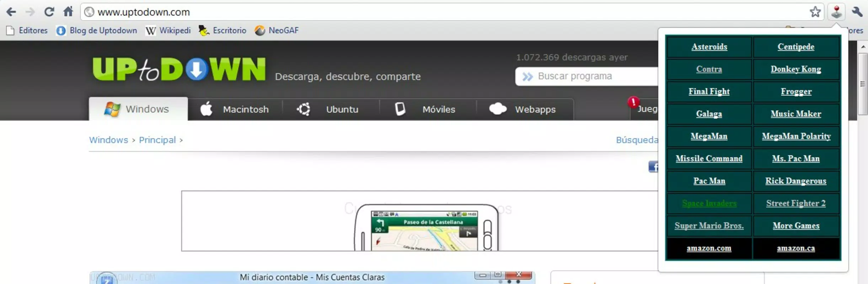Click the Escritorio bookmark icon
The height and width of the screenshot is (284, 868).
tap(204, 31)
